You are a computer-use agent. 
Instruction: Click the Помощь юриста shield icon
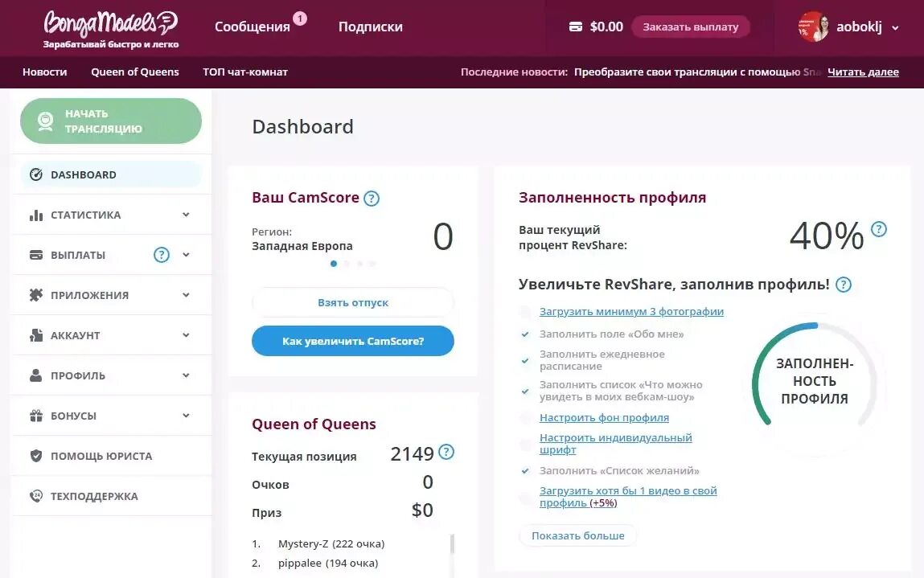(x=36, y=456)
